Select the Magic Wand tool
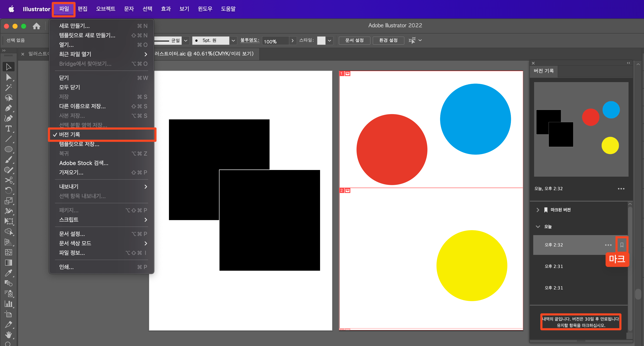Image resolution: width=644 pixels, height=346 pixels. (x=9, y=87)
